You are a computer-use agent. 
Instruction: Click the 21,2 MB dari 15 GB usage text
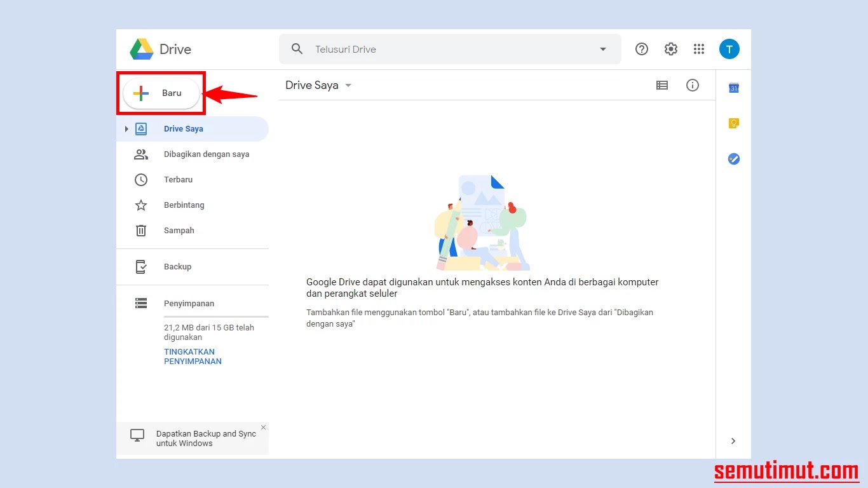[209, 332]
